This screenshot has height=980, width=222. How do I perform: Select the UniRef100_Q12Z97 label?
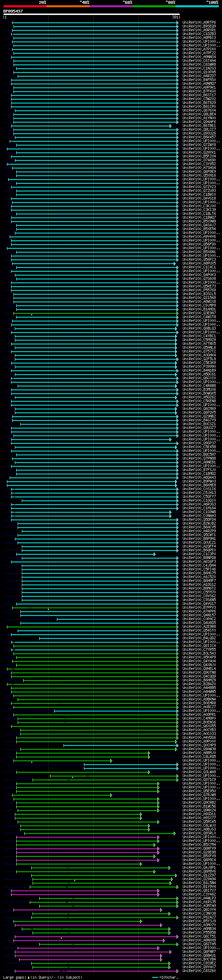coord(199,875)
